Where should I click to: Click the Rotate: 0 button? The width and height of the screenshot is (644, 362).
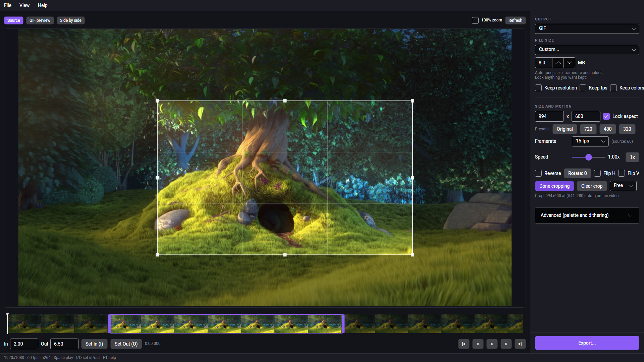(577, 173)
